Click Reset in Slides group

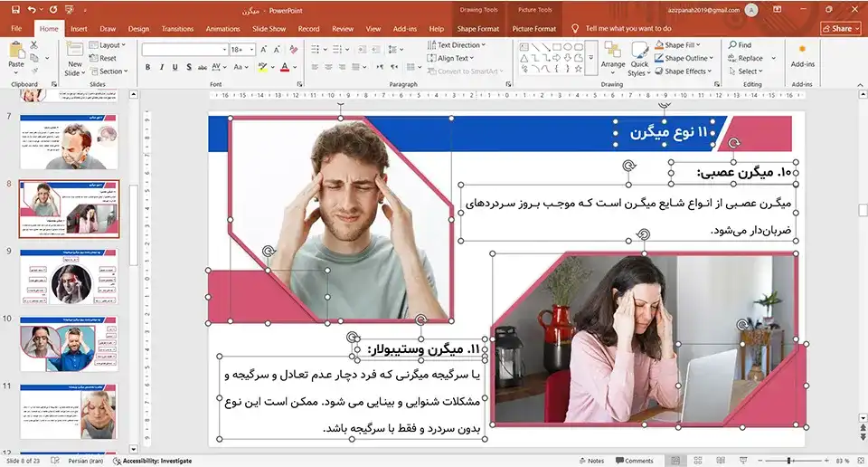click(x=103, y=58)
